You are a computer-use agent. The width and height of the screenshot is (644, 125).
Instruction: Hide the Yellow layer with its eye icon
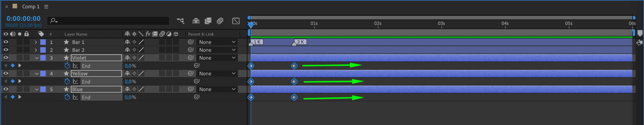(6, 73)
